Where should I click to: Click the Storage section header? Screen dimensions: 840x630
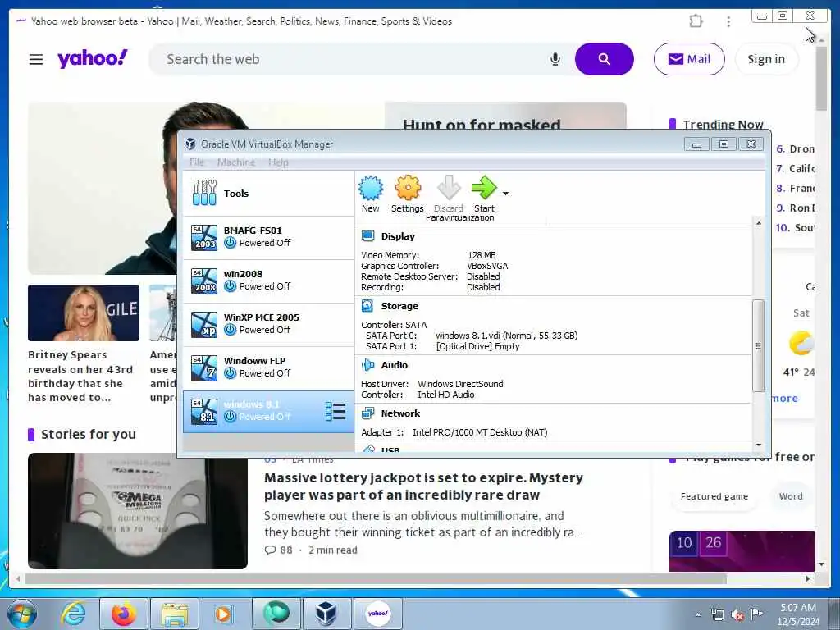399,306
